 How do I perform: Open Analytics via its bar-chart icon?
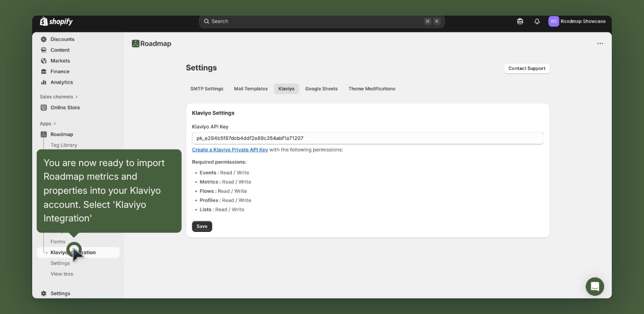point(44,82)
